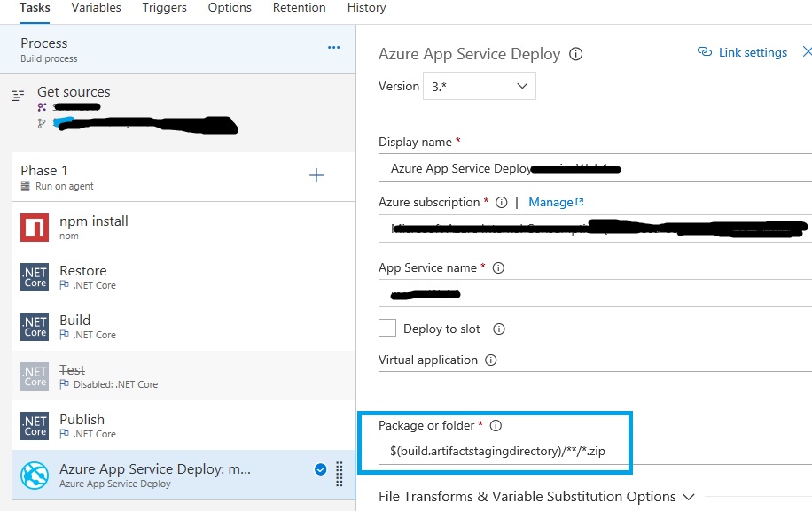The height and width of the screenshot is (511, 812).
Task: Toggle the blue checkmark on Azure App Service Deploy task
Action: pos(320,470)
